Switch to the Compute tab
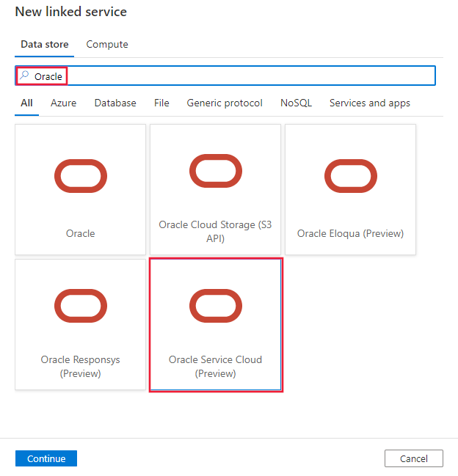The width and height of the screenshot is (458, 476). pos(107,44)
